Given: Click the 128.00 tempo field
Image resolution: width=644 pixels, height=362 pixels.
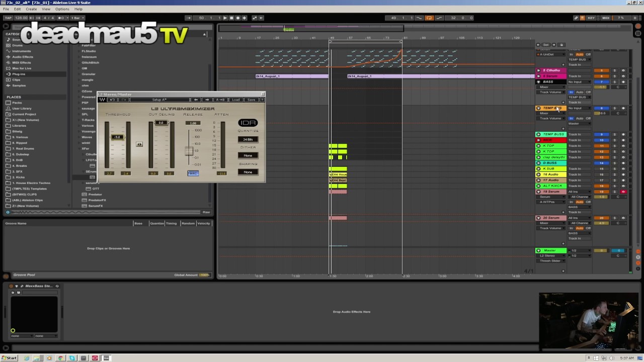Looking at the screenshot, I should [21, 18].
